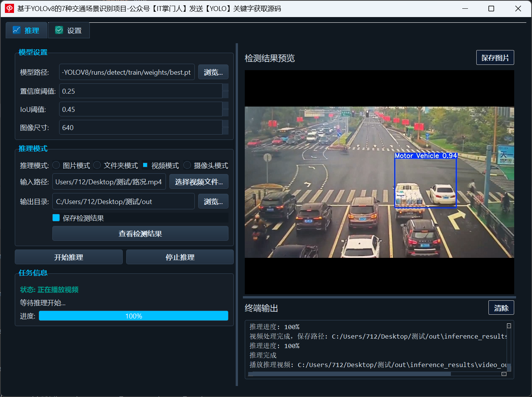Increase 图像尺寸 using the up arrow

[225, 124]
